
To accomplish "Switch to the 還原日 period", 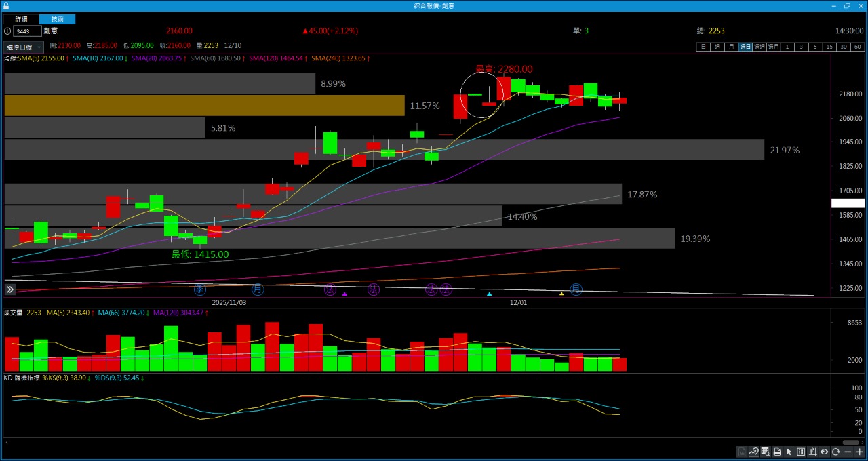I will [745, 47].
